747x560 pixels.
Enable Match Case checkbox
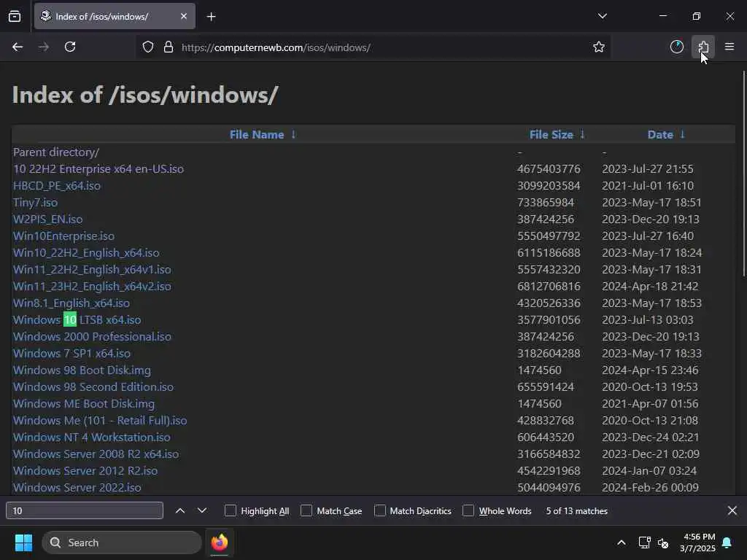(x=306, y=510)
